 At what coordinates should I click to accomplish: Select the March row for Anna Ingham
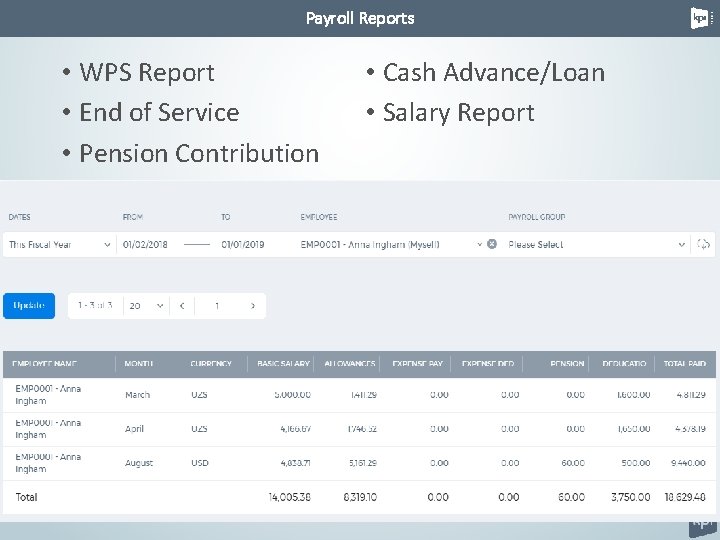[x=360, y=395]
